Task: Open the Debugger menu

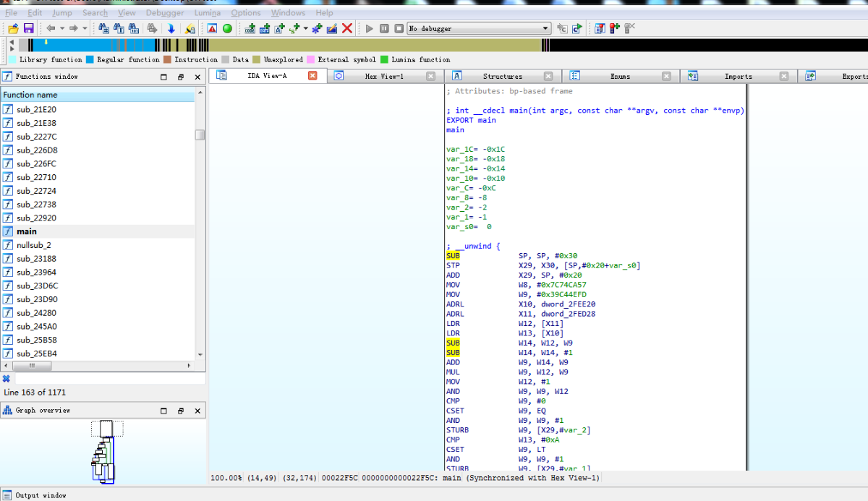Action: point(164,12)
